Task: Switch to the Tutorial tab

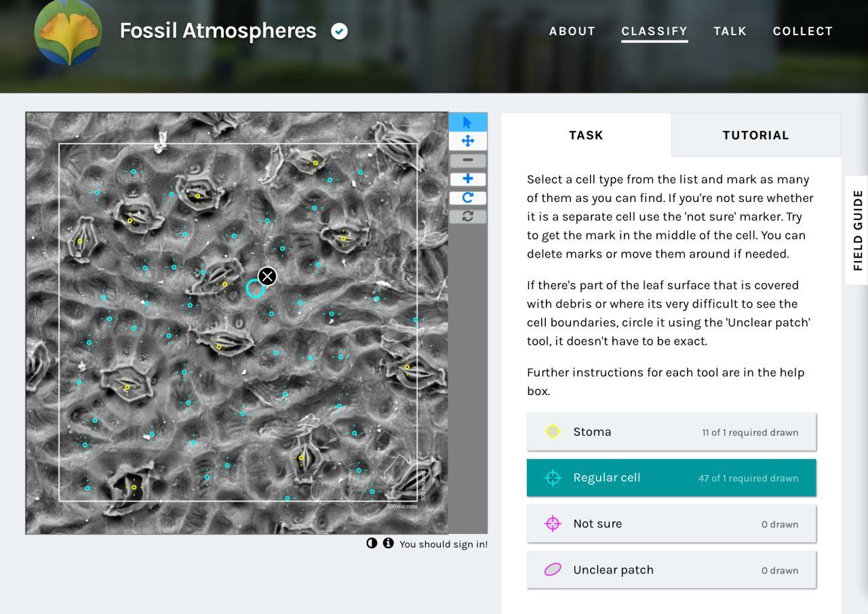Action: [756, 135]
